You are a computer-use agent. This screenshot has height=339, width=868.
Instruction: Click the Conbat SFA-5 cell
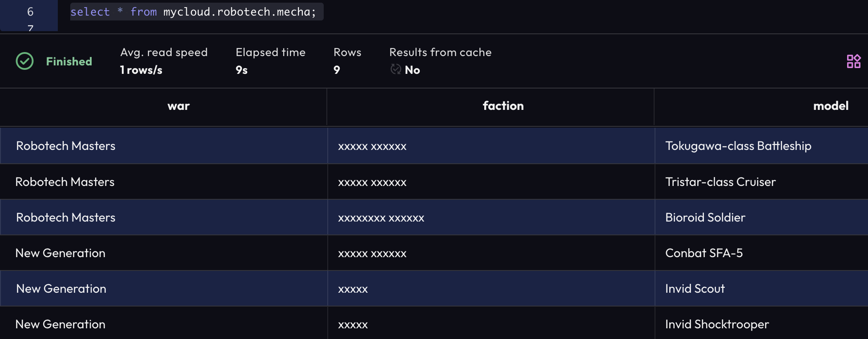coord(704,253)
